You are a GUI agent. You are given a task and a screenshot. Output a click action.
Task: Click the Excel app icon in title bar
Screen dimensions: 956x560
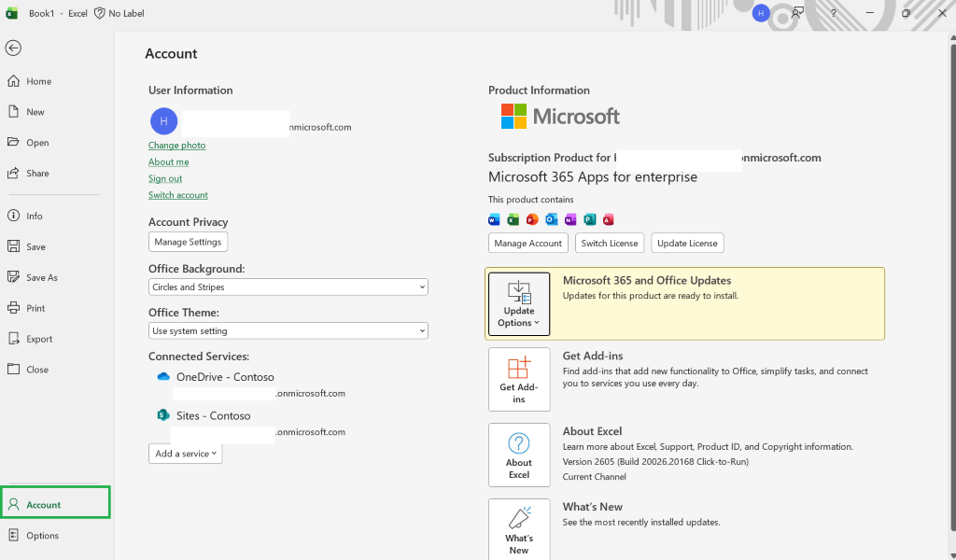pos(11,13)
